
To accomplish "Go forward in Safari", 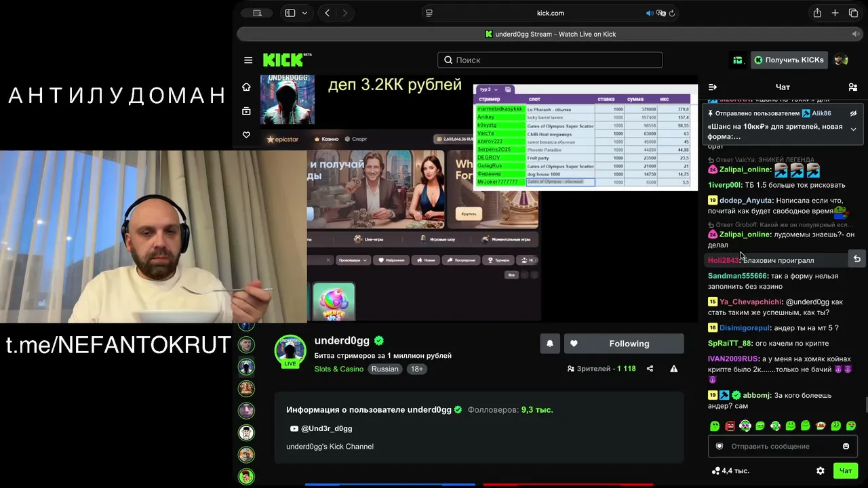I will click(345, 13).
